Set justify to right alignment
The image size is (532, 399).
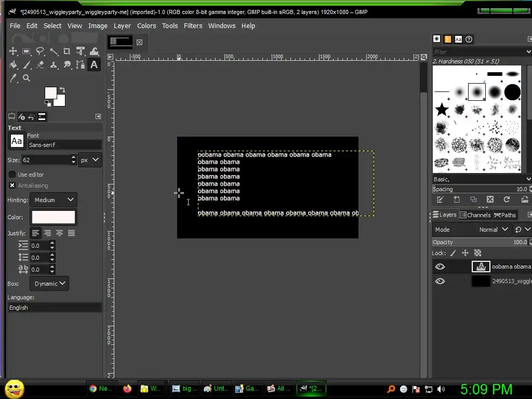[47, 233]
